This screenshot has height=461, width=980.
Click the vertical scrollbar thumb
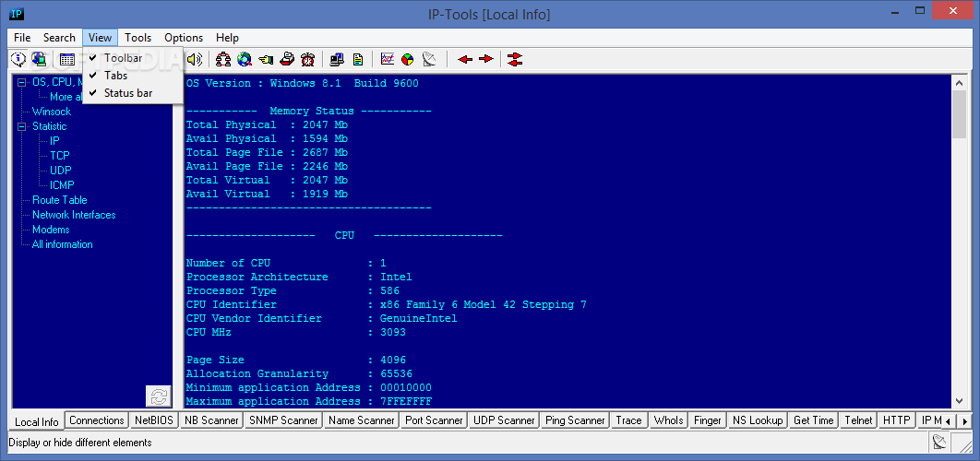(x=959, y=113)
